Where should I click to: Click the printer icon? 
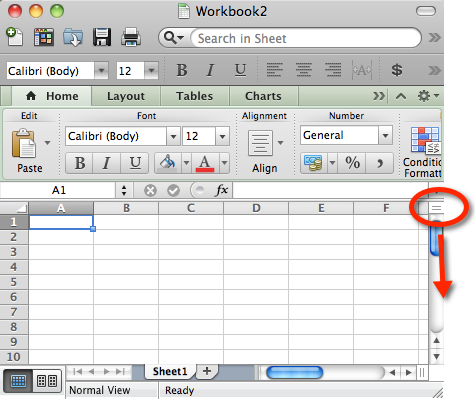pos(131,37)
